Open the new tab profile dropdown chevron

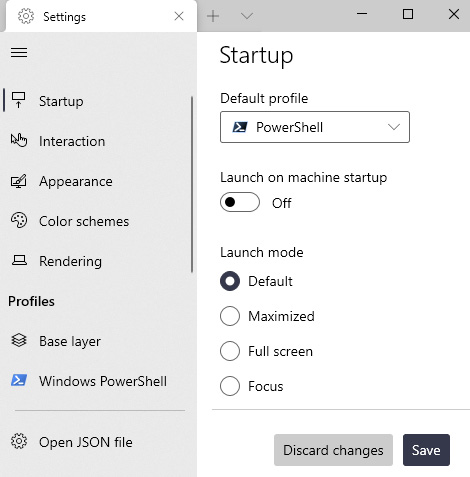(x=247, y=16)
